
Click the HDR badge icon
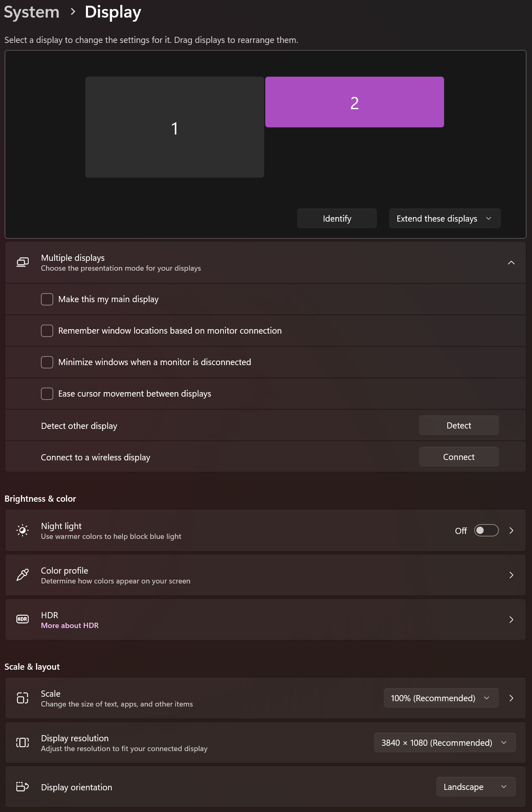pos(23,619)
